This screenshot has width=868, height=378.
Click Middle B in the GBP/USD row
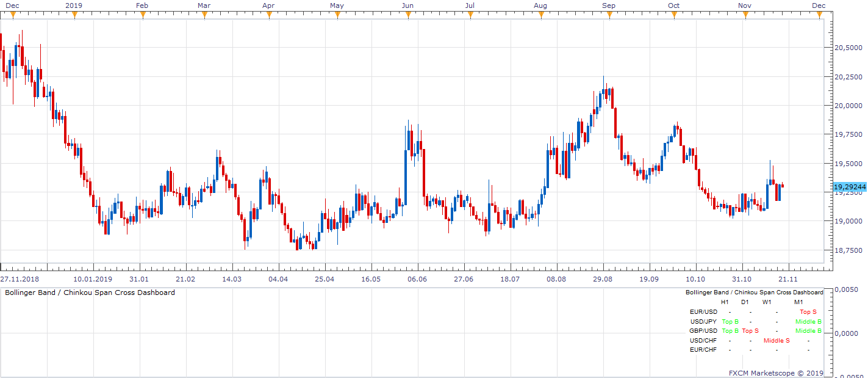click(808, 330)
